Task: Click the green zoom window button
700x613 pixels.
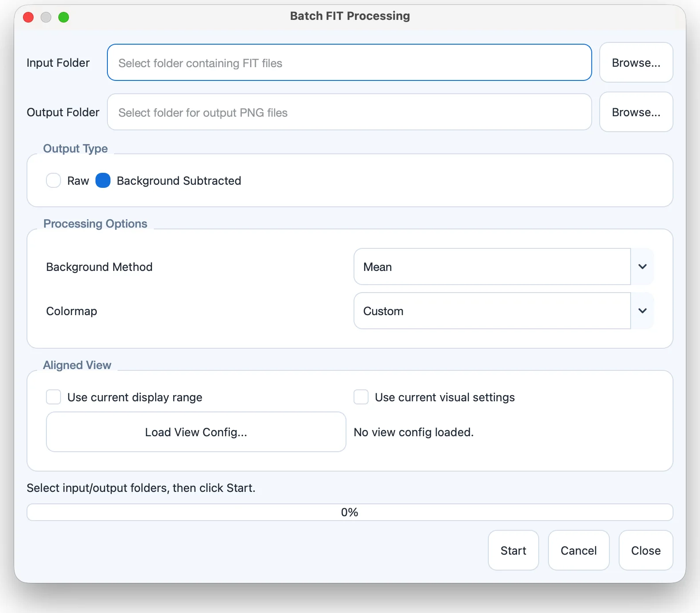Action: (x=64, y=17)
